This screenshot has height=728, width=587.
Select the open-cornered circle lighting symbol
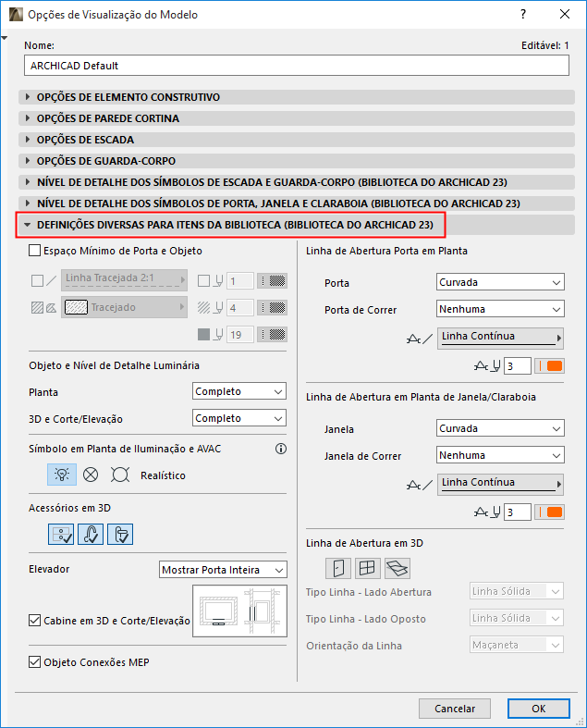click(x=120, y=475)
